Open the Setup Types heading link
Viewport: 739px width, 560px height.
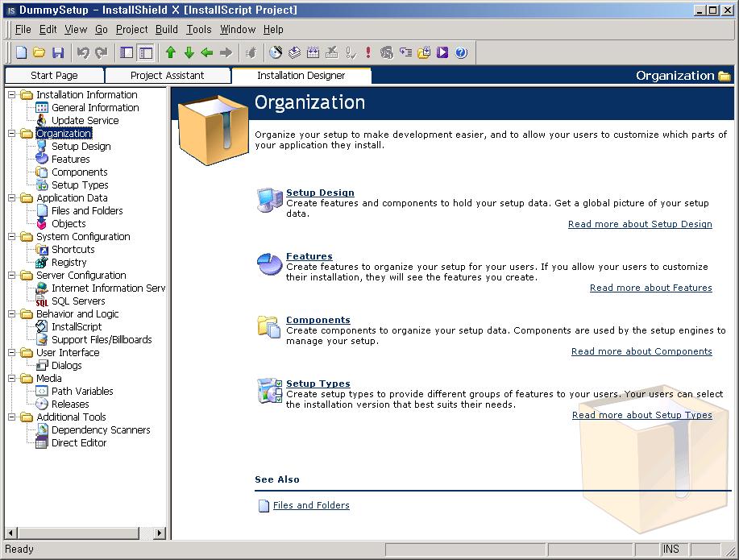tap(318, 384)
